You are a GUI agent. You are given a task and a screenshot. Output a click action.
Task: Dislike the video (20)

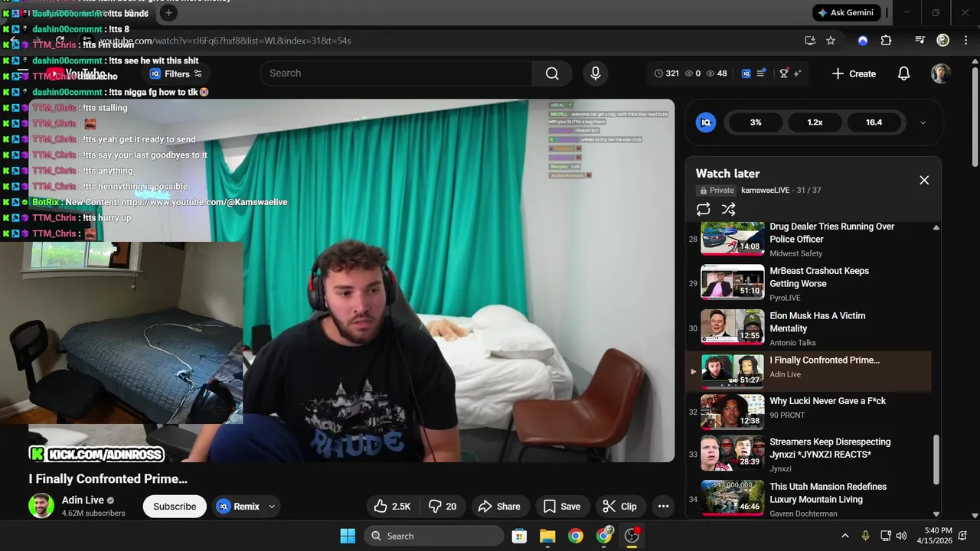tap(443, 506)
